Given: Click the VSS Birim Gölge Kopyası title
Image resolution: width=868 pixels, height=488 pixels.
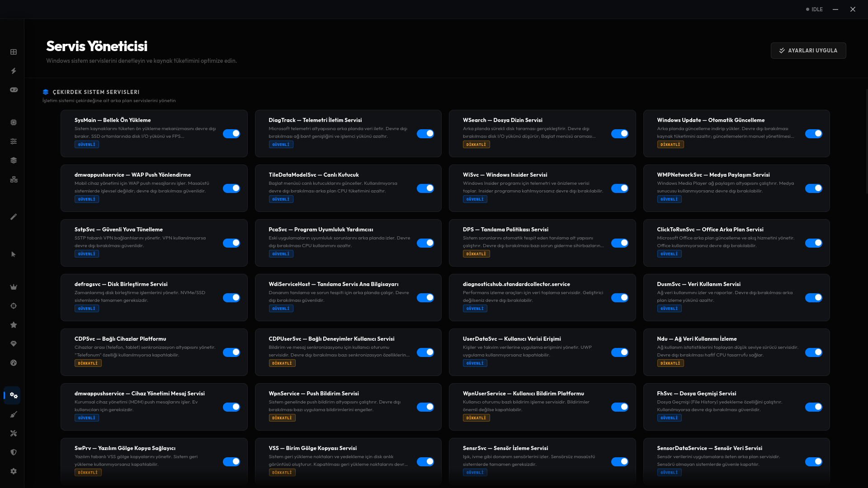Looking at the screenshot, I should click(313, 448).
